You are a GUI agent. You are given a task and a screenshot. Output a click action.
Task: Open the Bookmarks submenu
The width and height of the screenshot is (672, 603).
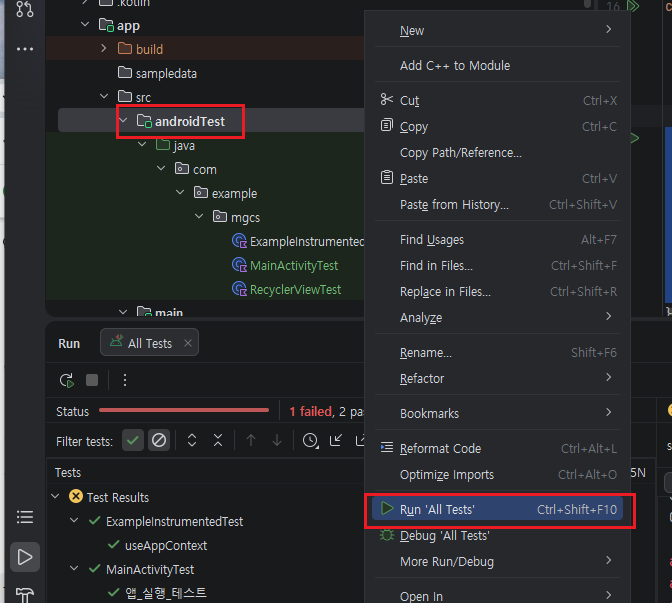[x=497, y=414]
